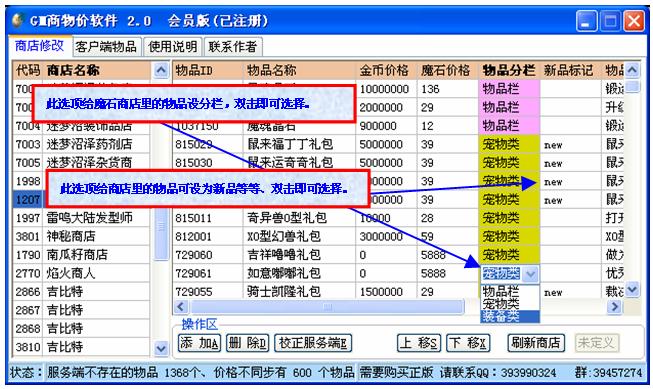Click shop list scroll down arrow
Viewport: 653px width, 389px height.
pos(161,348)
